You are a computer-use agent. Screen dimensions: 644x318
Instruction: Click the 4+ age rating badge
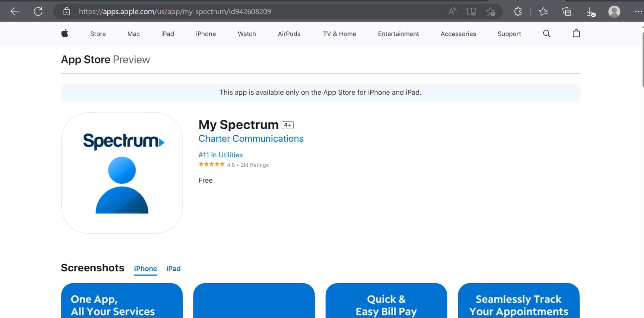click(288, 125)
